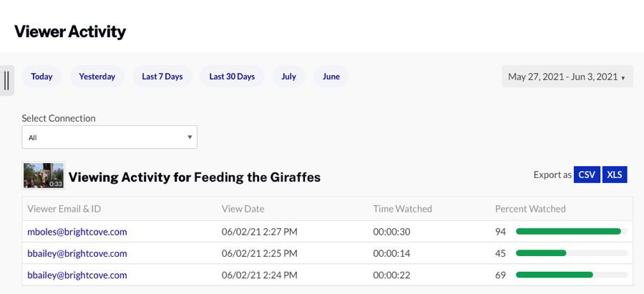Click the 69 percent watched progress bar
This screenshot has height=294, width=644.
(571, 275)
